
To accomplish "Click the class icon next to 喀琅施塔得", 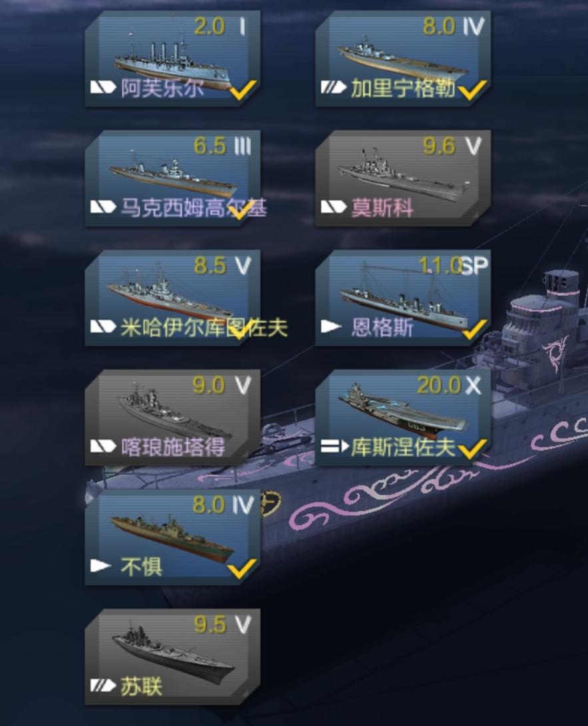I will pos(103,446).
